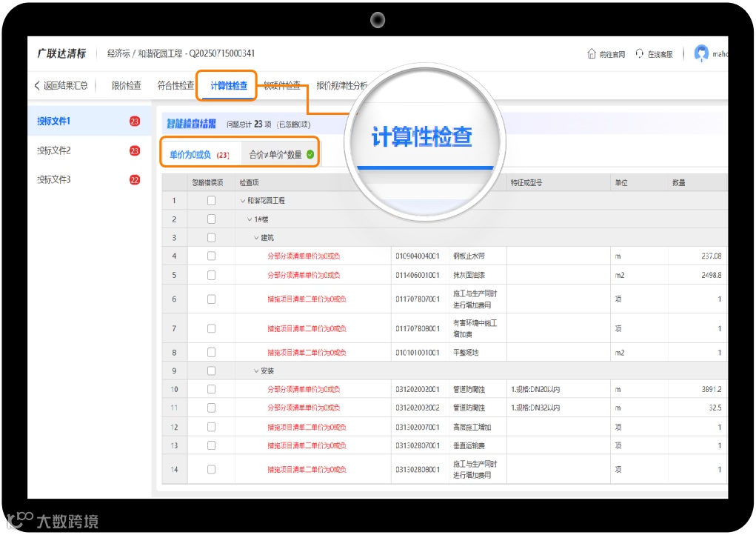
Task: Open the user avatar profile
Action: [701, 53]
